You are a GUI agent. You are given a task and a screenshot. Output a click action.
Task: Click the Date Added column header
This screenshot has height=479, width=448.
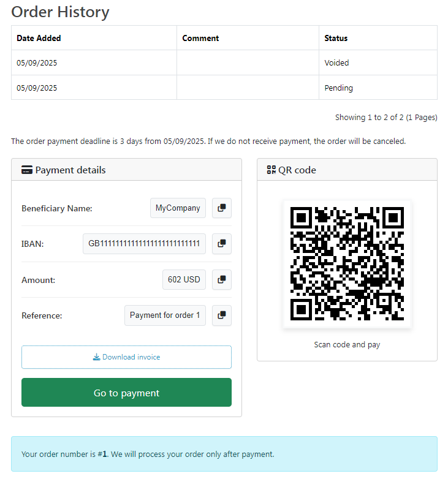click(x=39, y=38)
